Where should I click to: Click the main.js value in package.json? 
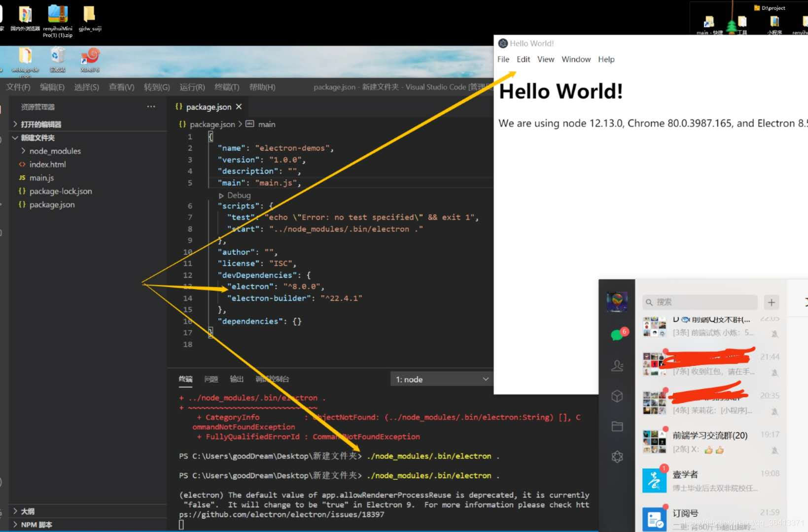[276, 183]
